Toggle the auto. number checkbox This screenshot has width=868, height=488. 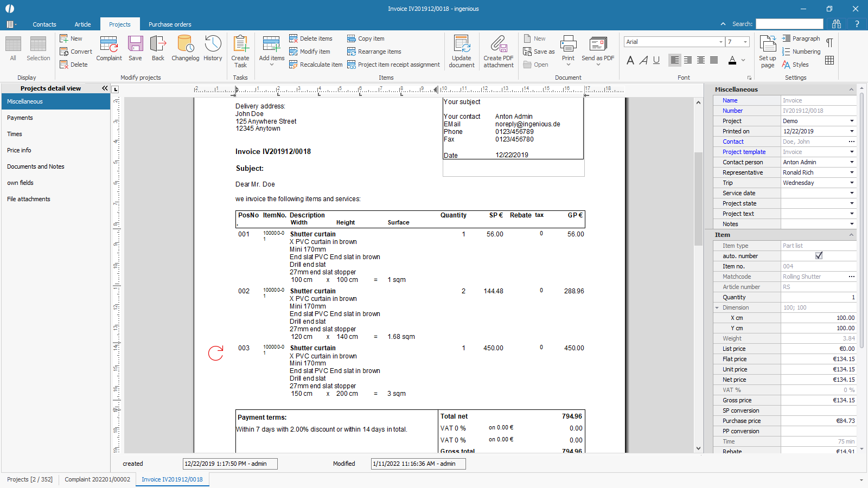pyautogui.click(x=819, y=256)
